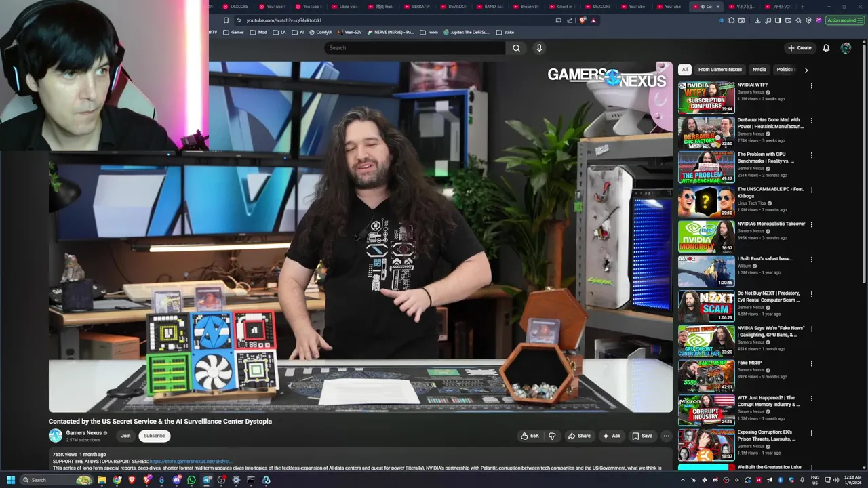Click the Ask button
The width and height of the screenshot is (868, 488).
[x=612, y=436]
